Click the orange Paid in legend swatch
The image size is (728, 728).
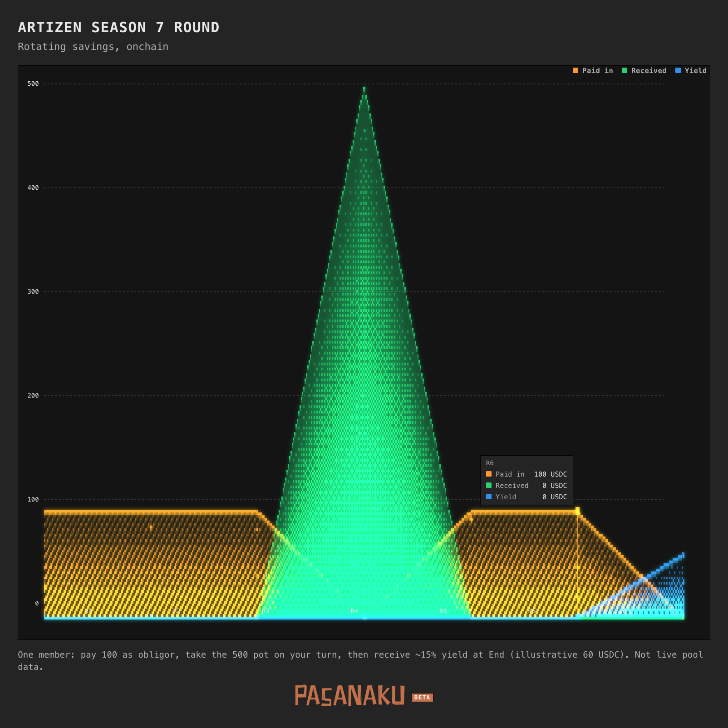pyautogui.click(x=576, y=70)
